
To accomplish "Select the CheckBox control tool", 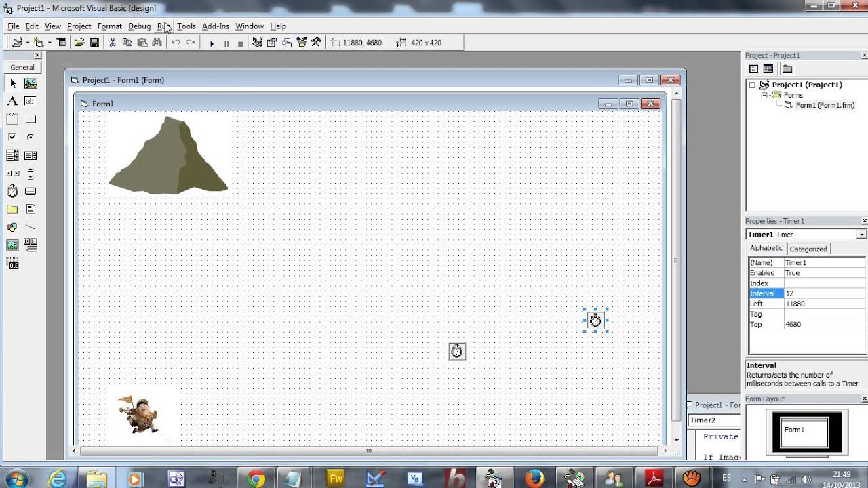I will (12, 137).
